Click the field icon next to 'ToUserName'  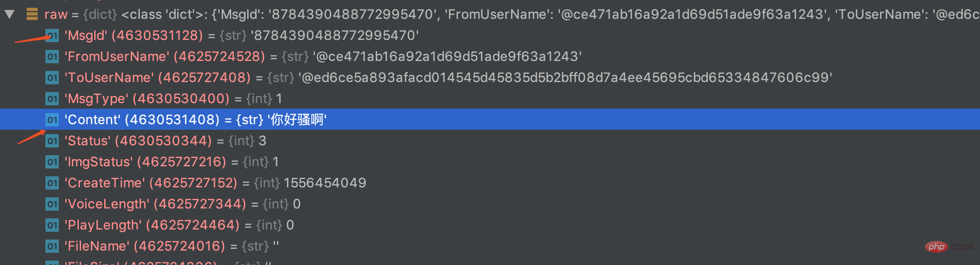pyautogui.click(x=52, y=78)
